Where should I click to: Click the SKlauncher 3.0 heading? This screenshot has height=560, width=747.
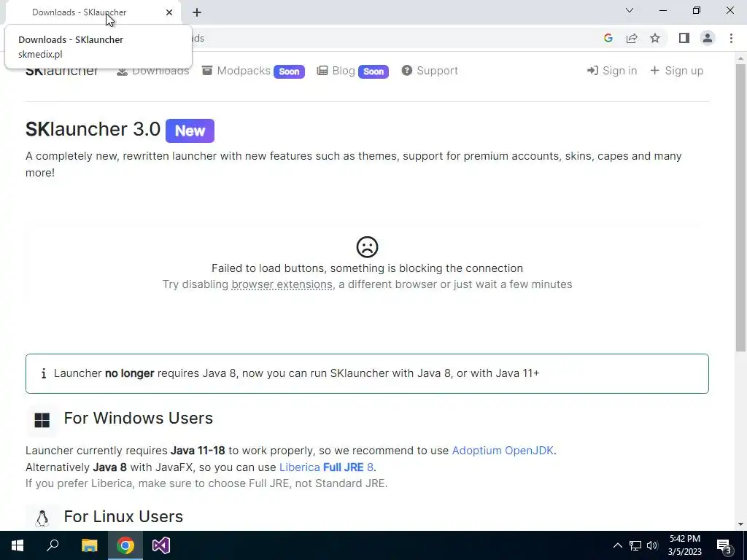point(93,130)
